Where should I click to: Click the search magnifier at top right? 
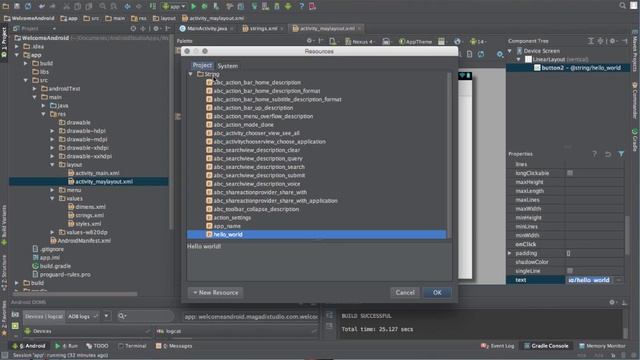pos(622,6)
